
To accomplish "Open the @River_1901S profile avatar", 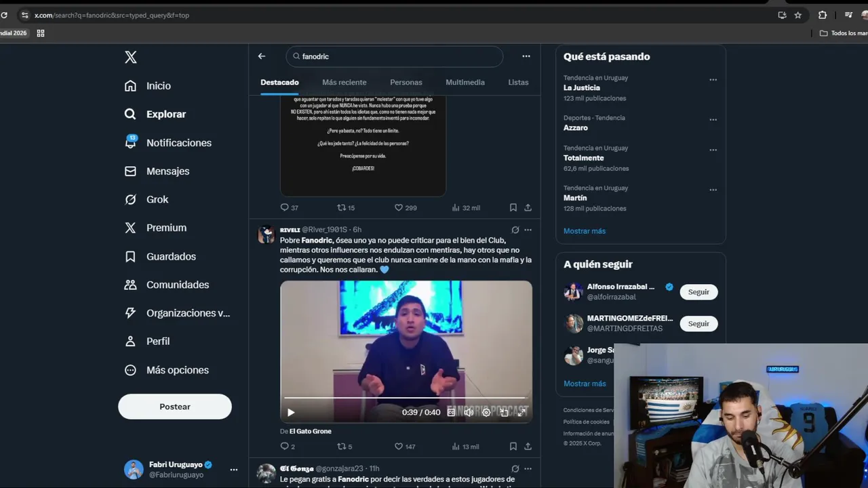I will [267, 235].
